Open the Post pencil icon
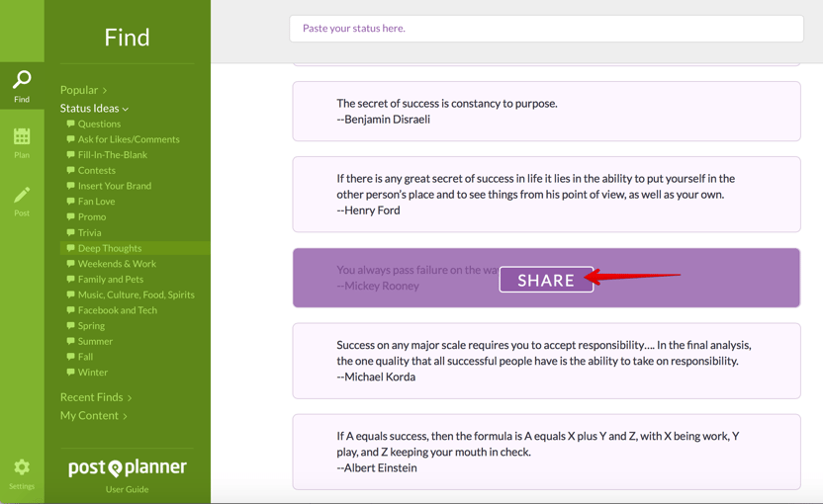The width and height of the screenshot is (823, 504). (x=22, y=195)
